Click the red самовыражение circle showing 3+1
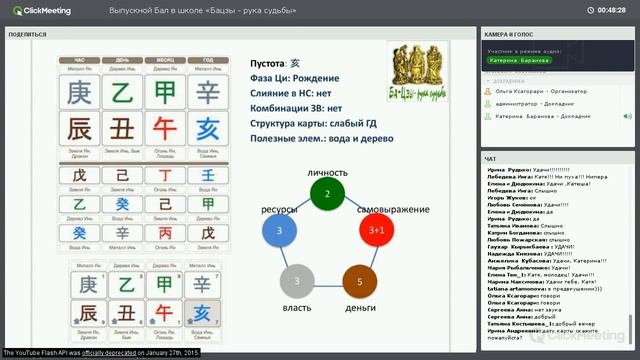Image resolution: width=640 pixels, height=360 pixels. tap(376, 230)
